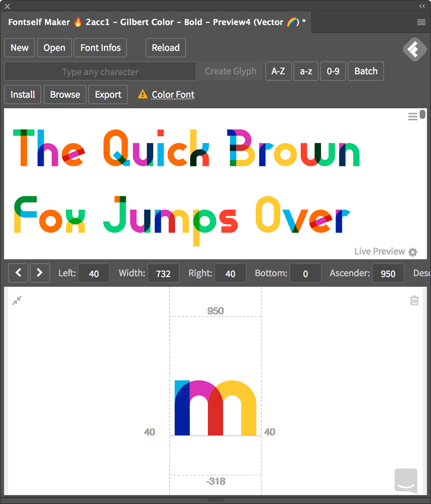
Task: Create lowercase a-z glyphs
Action: [306, 71]
